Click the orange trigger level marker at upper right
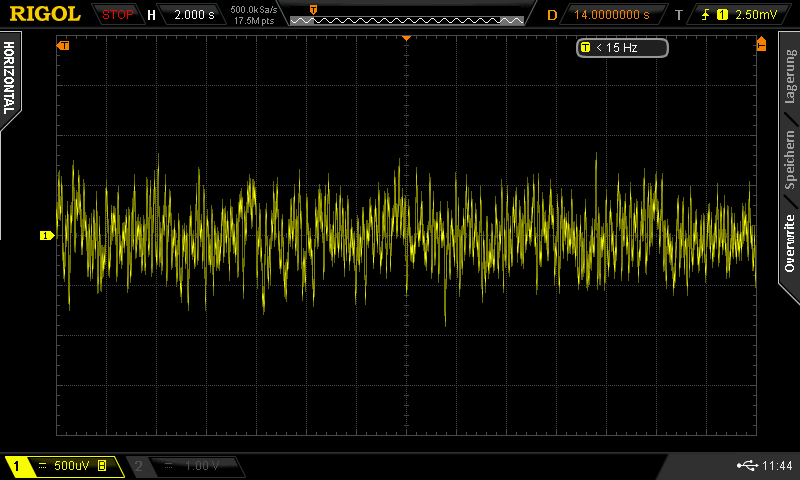Screen dimensions: 800x480 (x=761, y=44)
